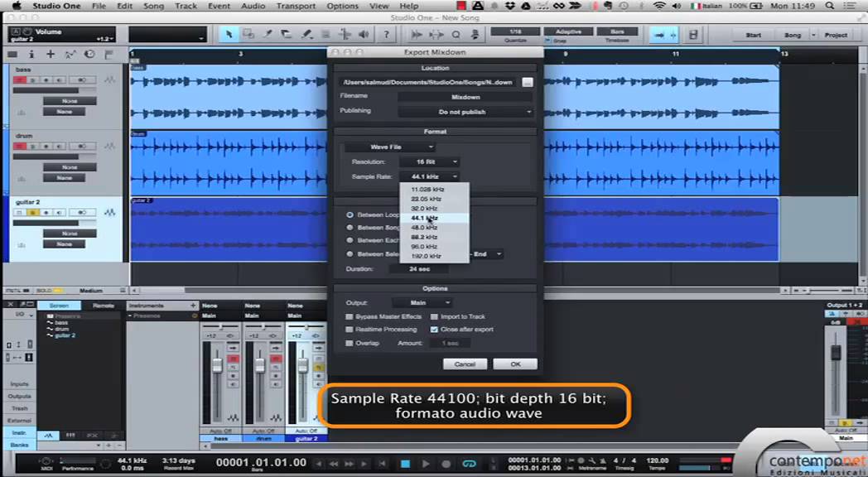
Task: Select the Between Each Marker radio button
Action: pyautogui.click(x=350, y=240)
